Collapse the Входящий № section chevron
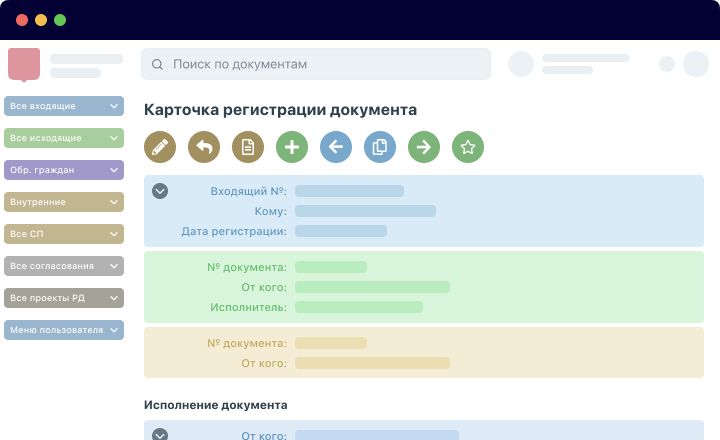720x440 pixels. click(x=160, y=191)
